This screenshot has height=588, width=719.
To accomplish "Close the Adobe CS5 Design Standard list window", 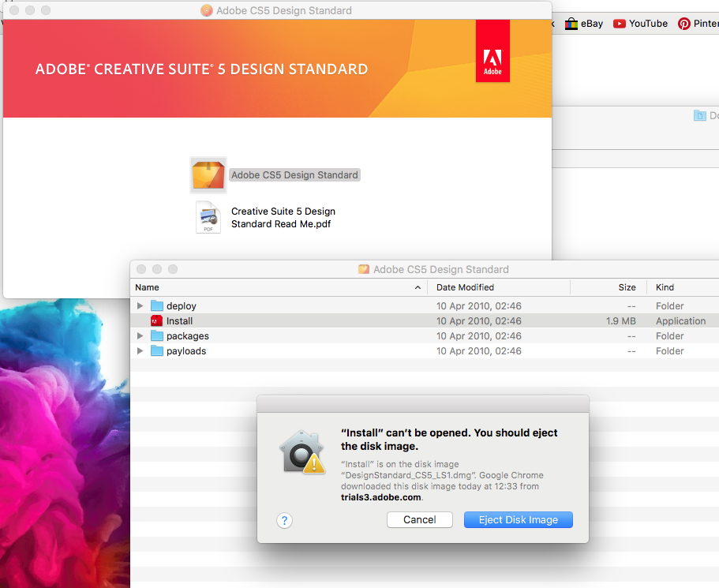I will pos(141,269).
